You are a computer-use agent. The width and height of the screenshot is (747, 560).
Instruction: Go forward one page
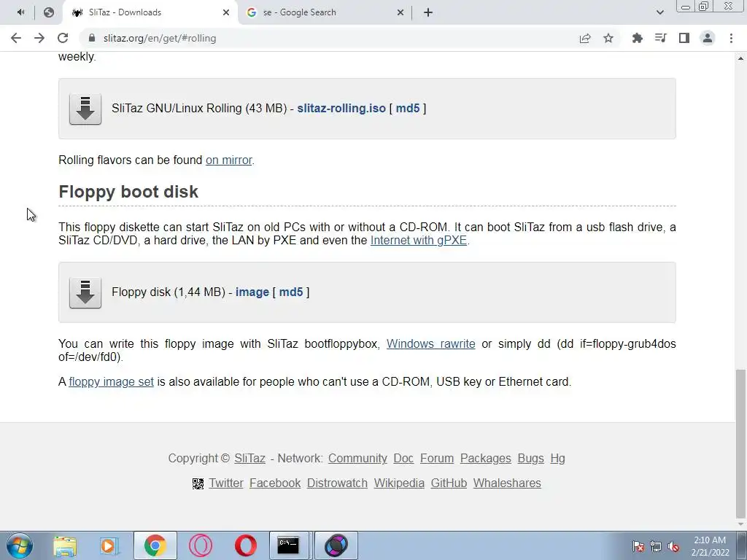(x=39, y=38)
